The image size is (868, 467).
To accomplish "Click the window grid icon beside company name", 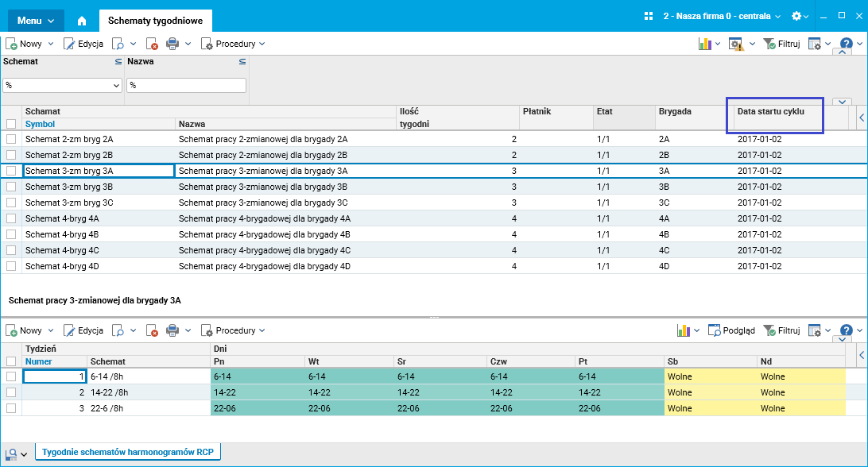I will [649, 16].
